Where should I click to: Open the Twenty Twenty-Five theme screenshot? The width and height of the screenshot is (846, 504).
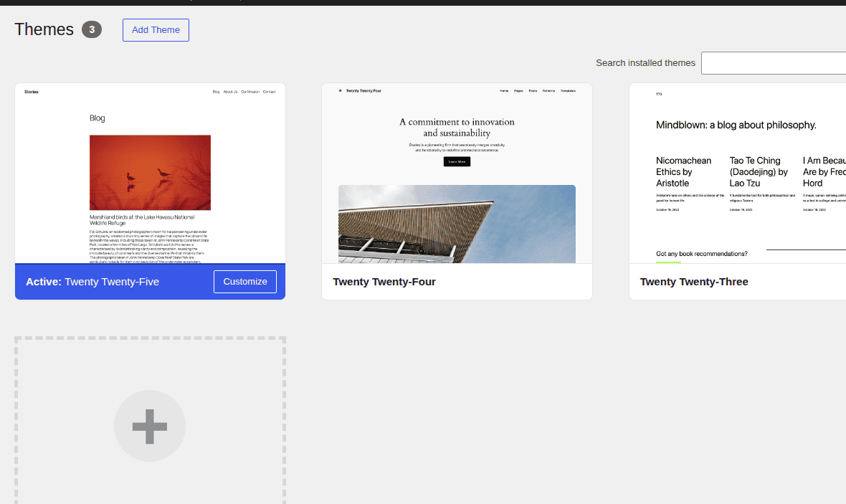[x=150, y=173]
